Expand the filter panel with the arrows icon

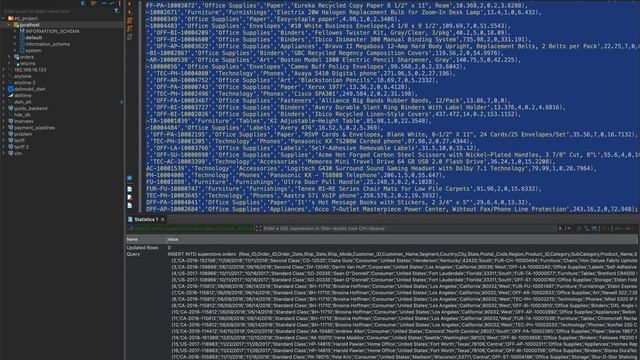(x=258, y=229)
